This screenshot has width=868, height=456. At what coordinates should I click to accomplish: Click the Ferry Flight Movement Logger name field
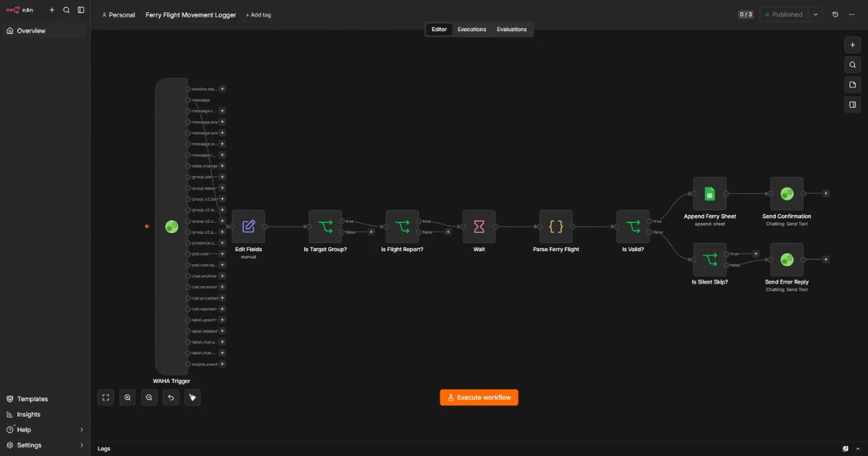click(x=191, y=15)
